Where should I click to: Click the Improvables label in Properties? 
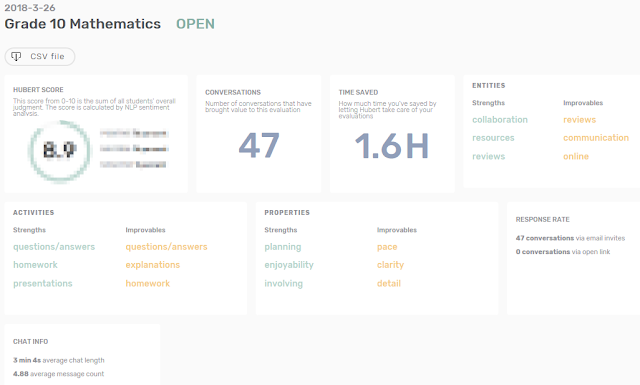point(397,230)
